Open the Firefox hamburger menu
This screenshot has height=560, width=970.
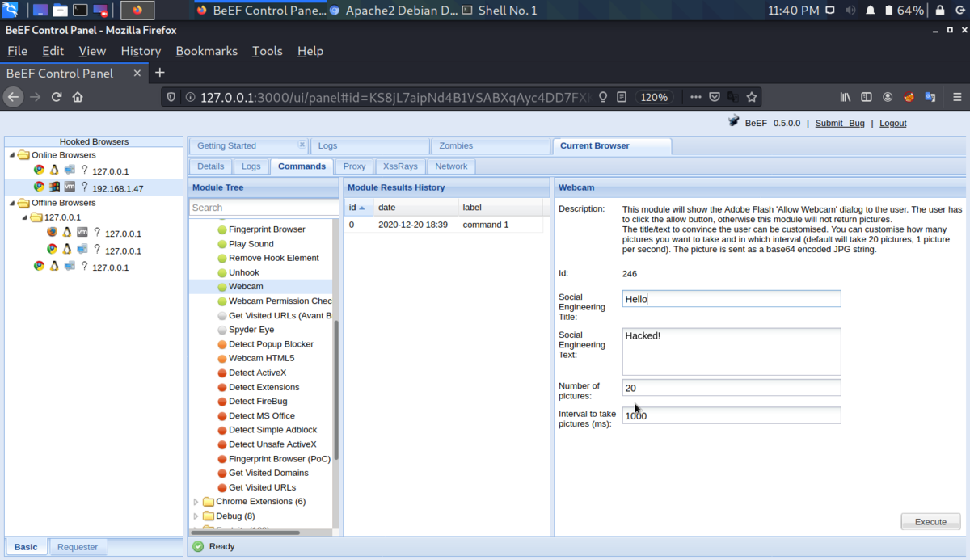(956, 97)
